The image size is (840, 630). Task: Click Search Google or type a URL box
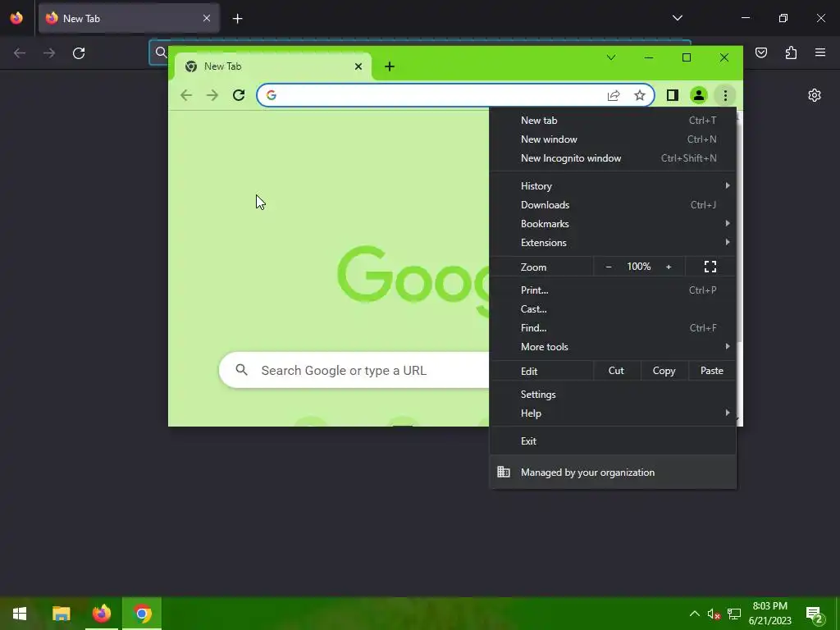(x=354, y=370)
